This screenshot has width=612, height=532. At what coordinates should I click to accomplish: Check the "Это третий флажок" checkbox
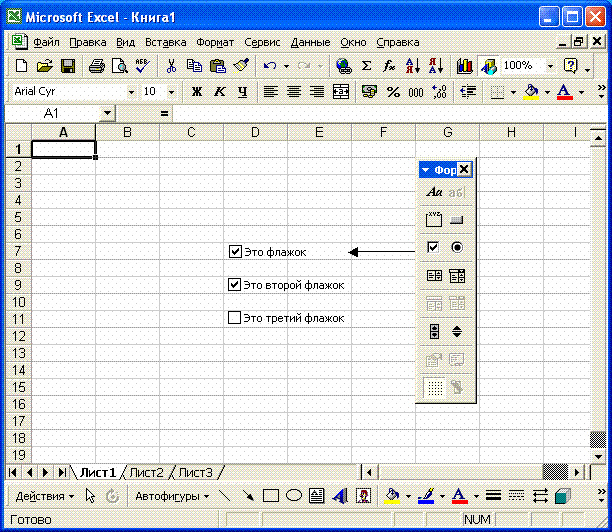click(234, 317)
